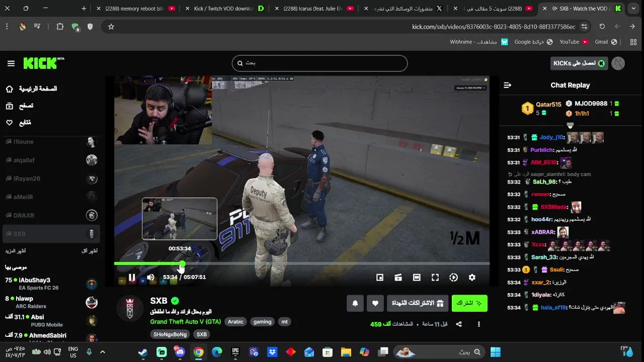
Task: Share the VOD
Action: 459,324
